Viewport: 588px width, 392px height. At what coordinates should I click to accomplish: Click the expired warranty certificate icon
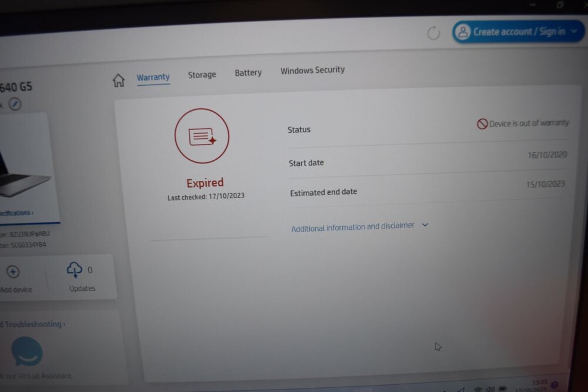[x=202, y=136]
